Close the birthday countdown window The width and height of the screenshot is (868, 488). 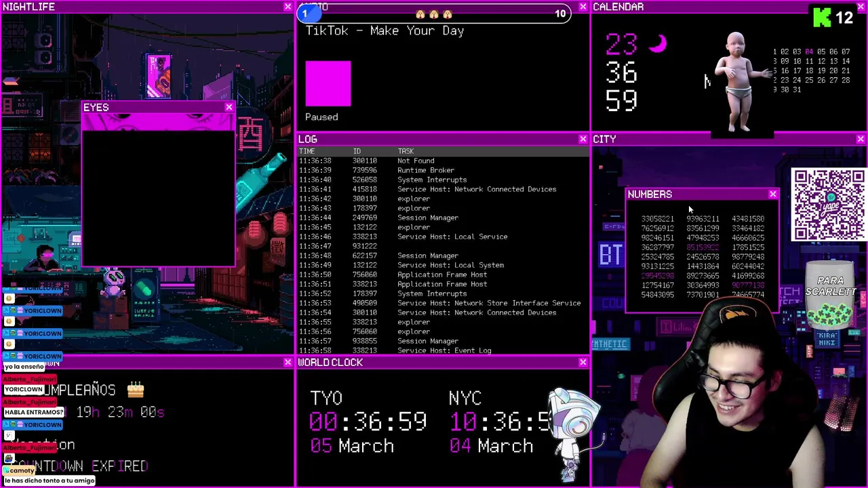288,363
